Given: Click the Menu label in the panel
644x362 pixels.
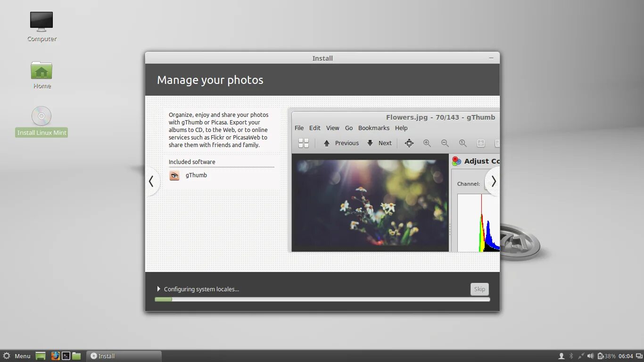Looking at the screenshot, I should tap(23, 356).
